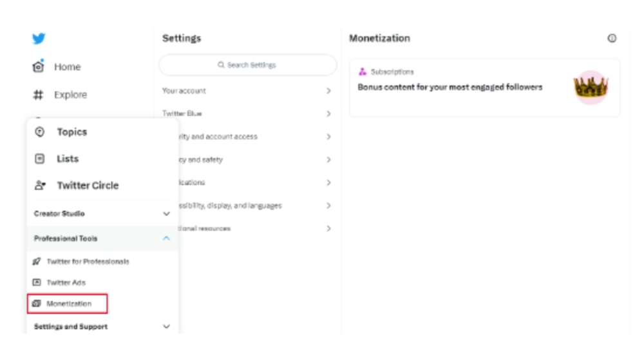
Task: Click the Twitter for Professionals rocket icon
Action: 37,262
